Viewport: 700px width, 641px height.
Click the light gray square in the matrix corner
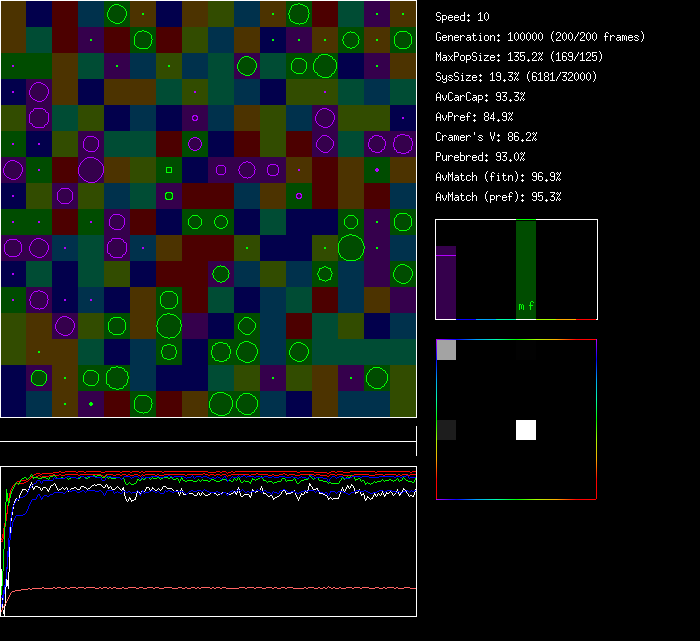(x=447, y=350)
